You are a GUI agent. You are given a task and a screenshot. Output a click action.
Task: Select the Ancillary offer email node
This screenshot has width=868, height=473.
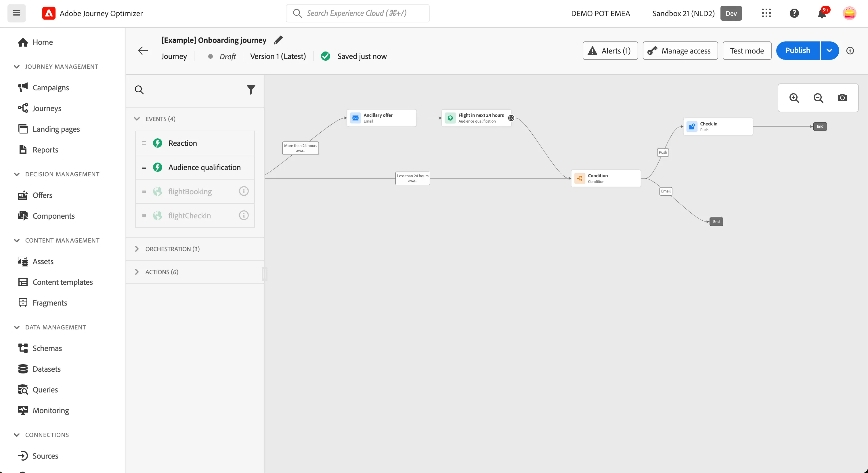pos(381,118)
